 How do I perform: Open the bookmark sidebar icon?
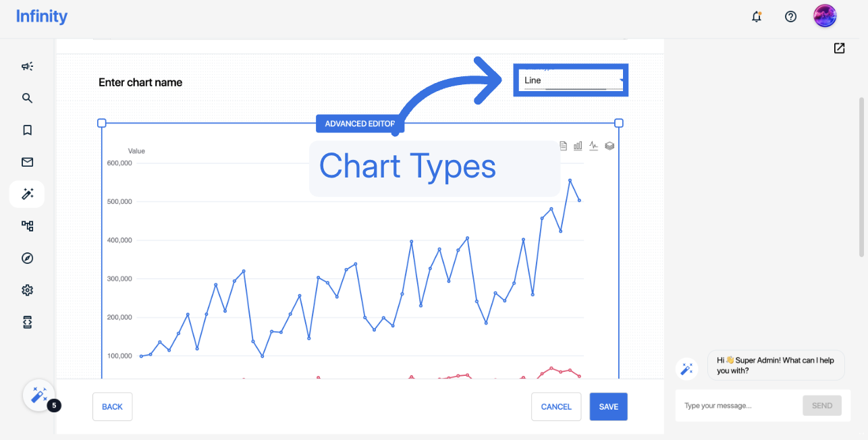click(27, 130)
